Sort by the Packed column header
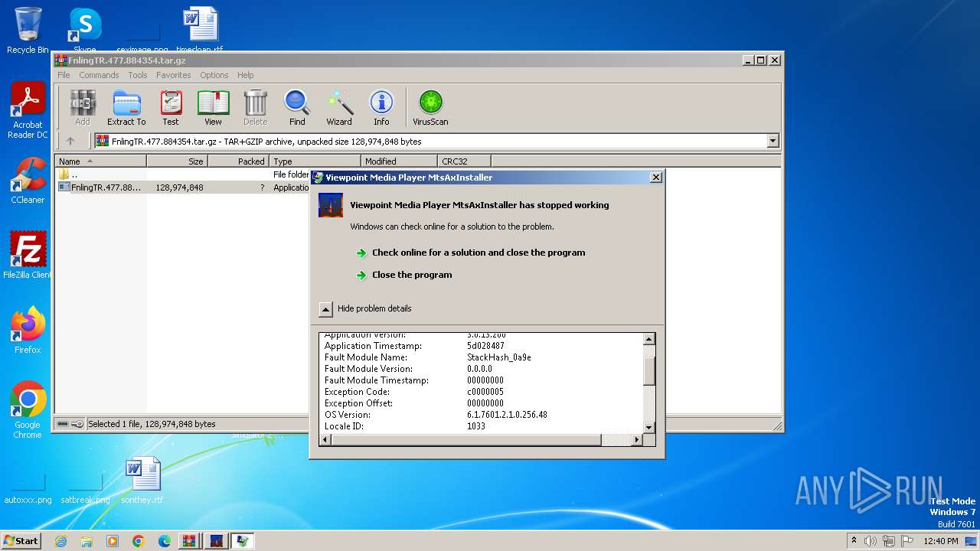The image size is (980, 551). click(239, 161)
